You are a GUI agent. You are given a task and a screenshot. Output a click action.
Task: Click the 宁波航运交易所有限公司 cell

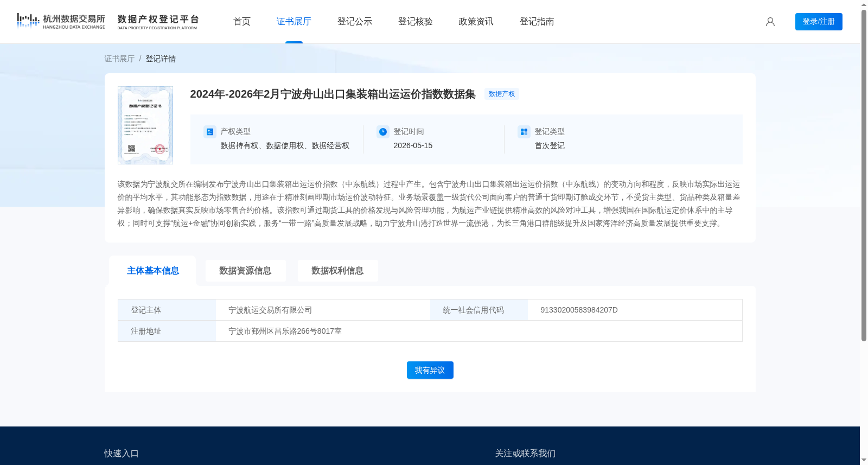click(x=323, y=310)
